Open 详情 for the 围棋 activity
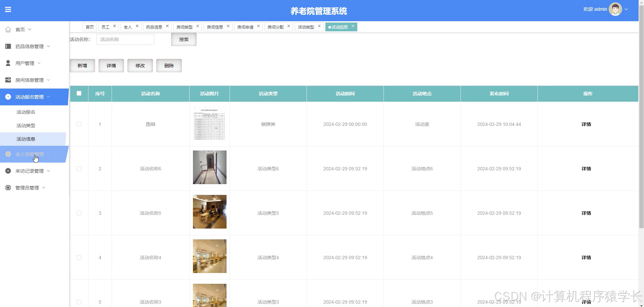The image size is (644, 307). (x=586, y=124)
